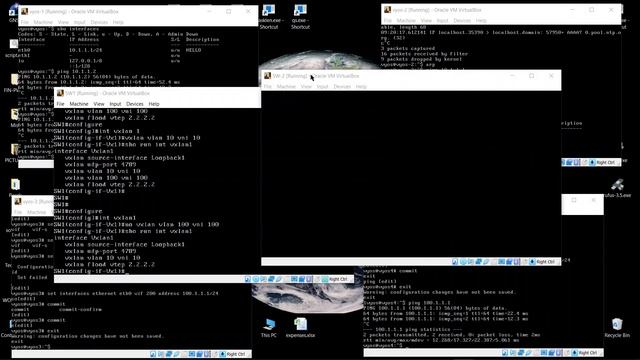Open the File menu in vyos-2 window
Viewport: 640px width, 360px height.
point(388,20)
